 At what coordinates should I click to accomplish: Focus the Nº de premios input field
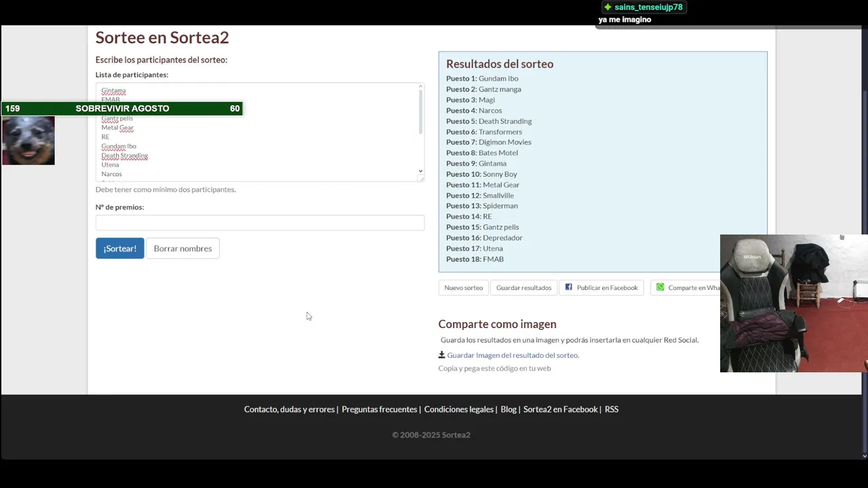(x=260, y=222)
